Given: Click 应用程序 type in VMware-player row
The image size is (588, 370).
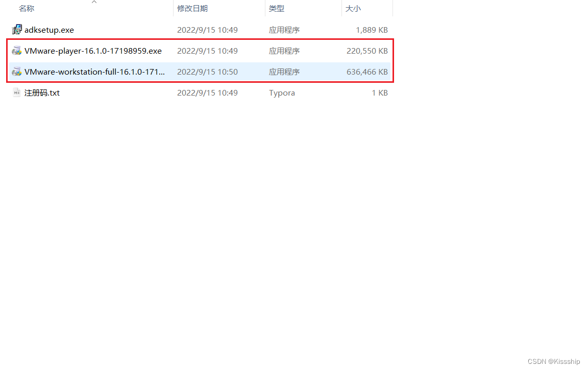Looking at the screenshot, I should 284,51.
